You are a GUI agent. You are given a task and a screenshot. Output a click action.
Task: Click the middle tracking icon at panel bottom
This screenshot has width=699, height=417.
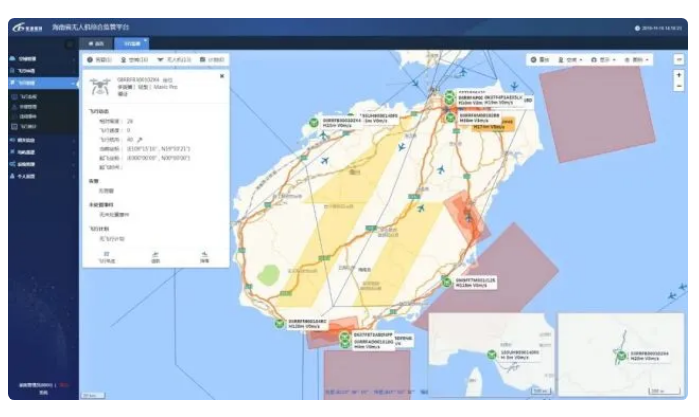155,257
